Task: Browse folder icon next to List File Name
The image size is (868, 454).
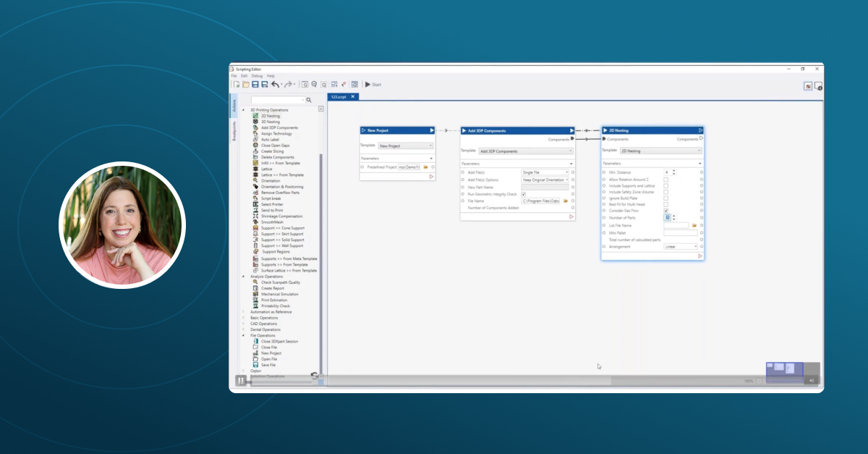Action: 694,225
